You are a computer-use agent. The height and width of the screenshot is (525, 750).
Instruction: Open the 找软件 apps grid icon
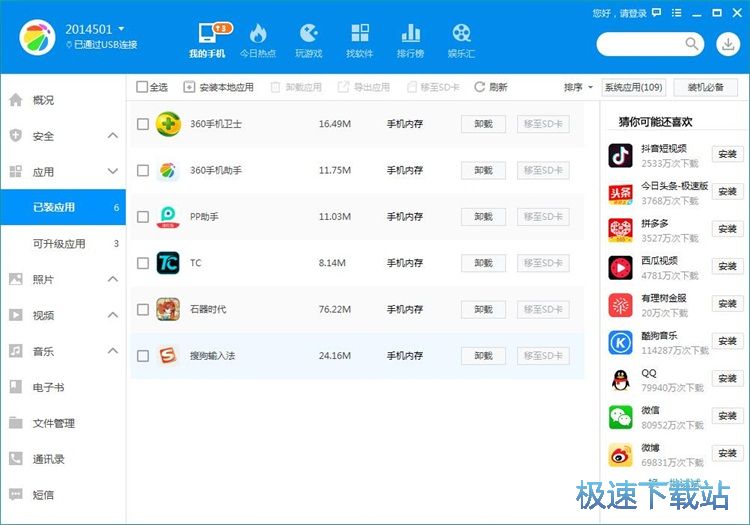(360, 33)
